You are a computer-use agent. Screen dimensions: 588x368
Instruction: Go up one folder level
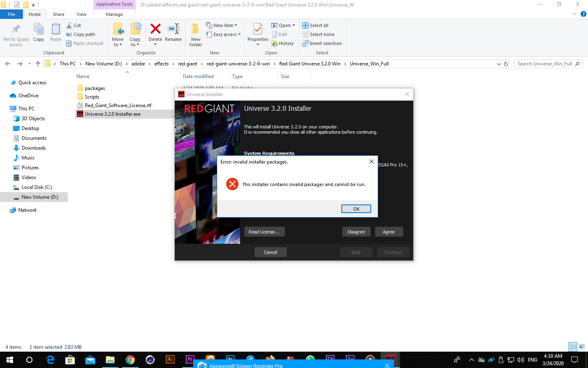click(38, 64)
